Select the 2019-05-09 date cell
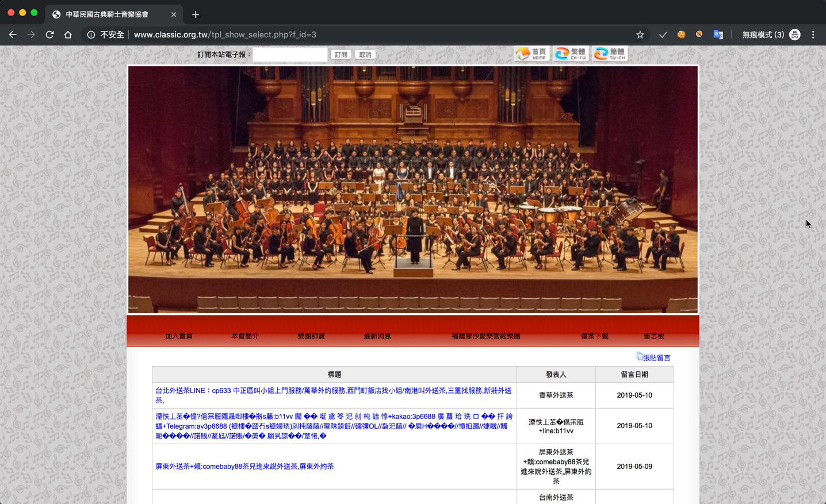 click(634, 467)
